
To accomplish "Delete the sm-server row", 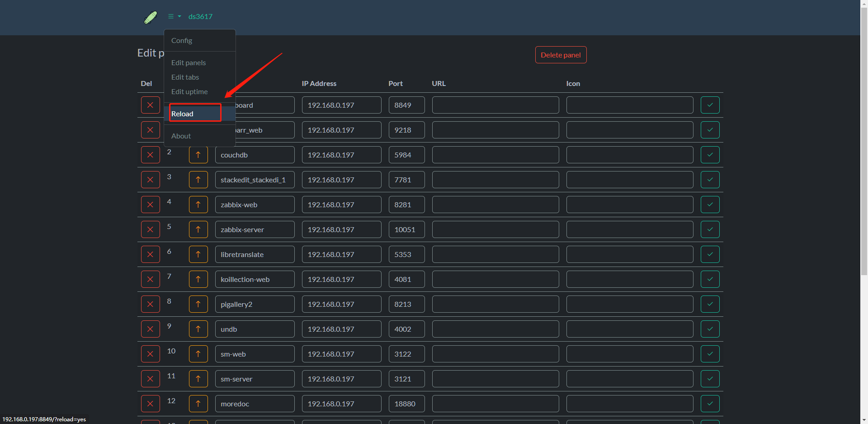I will click(x=151, y=379).
